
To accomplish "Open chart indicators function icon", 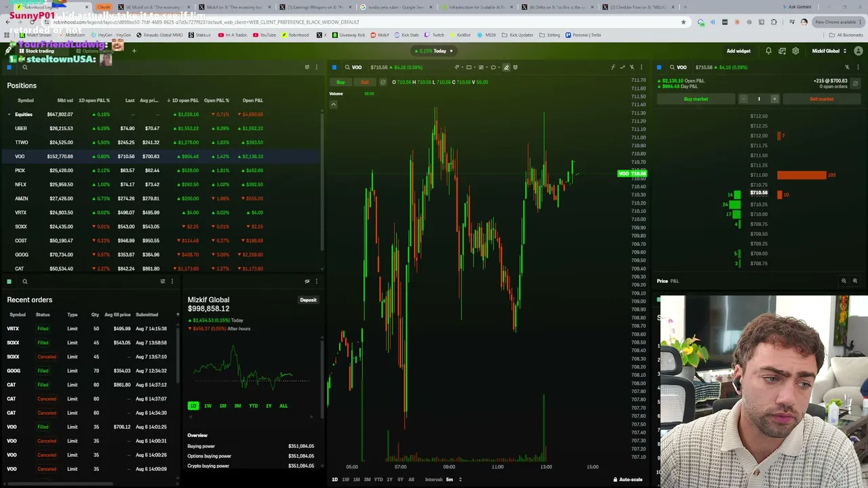I will pyautogui.click(x=613, y=67).
